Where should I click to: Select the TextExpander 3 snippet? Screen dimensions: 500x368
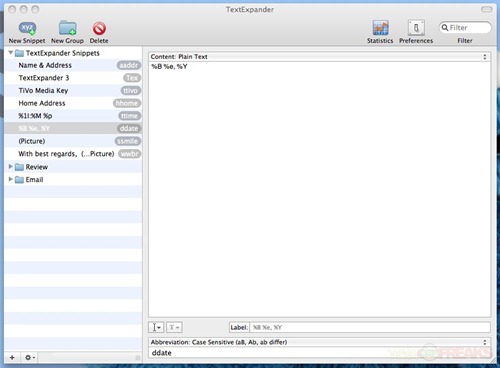click(x=73, y=78)
